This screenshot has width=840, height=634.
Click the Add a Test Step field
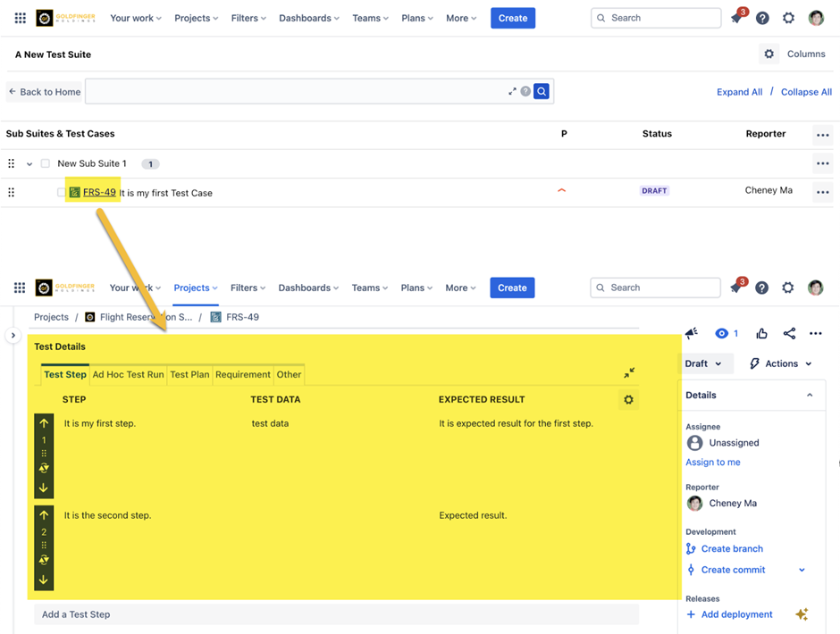coord(335,614)
